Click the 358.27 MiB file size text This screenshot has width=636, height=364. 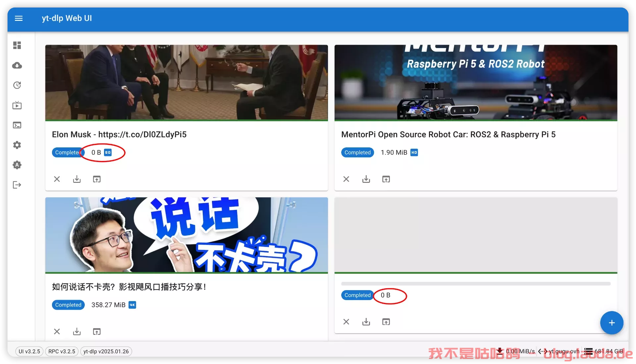[108, 305]
